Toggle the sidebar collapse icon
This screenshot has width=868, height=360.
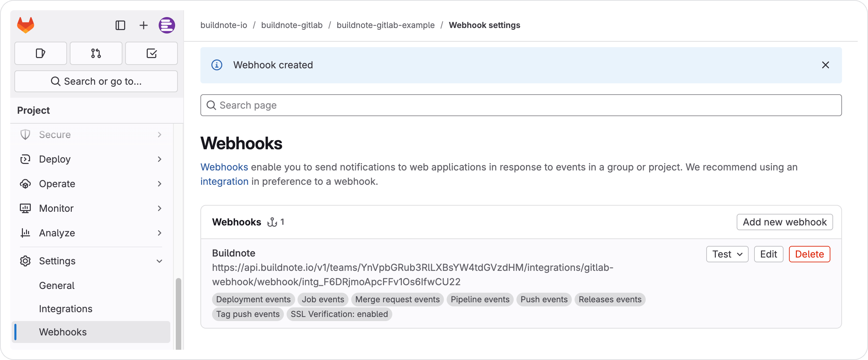[x=120, y=25]
